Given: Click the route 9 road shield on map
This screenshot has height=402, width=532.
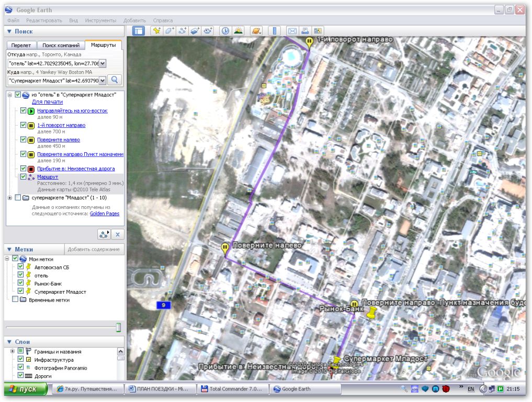Looking at the screenshot, I should coord(164,305).
